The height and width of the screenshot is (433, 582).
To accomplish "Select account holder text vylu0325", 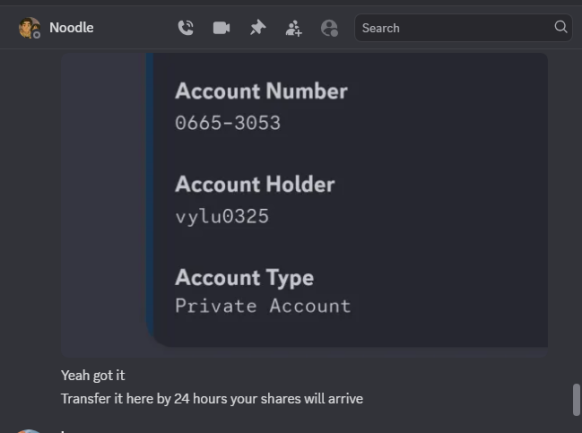I will point(222,216).
